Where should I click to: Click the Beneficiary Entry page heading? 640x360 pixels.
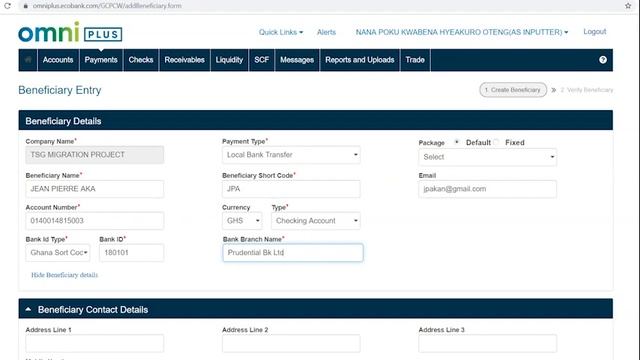pos(60,90)
